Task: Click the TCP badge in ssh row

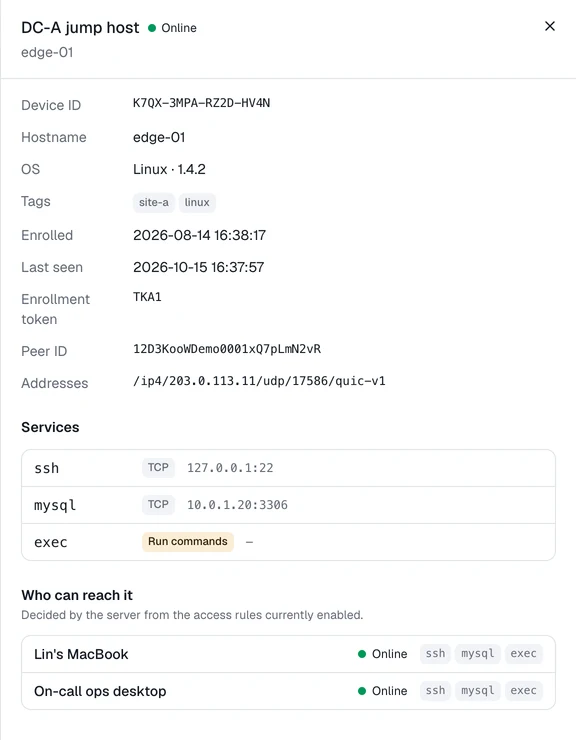Action: click(x=158, y=468)
